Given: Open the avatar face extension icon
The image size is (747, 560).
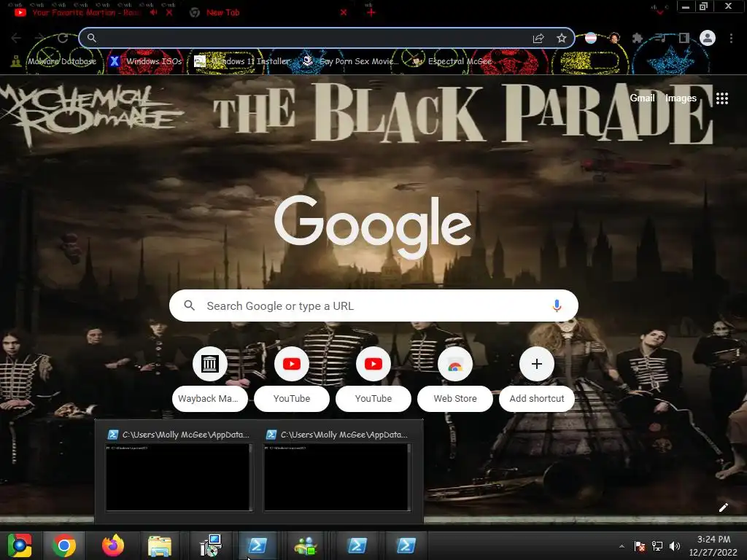Looking at the screenshot, I should (x=614, y=38).
